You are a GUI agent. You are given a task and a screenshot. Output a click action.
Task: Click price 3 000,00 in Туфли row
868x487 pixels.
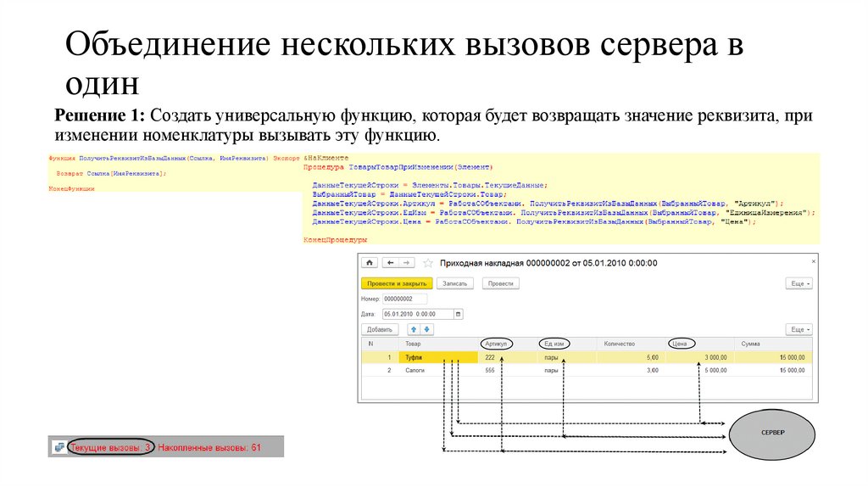click(715, 357)
